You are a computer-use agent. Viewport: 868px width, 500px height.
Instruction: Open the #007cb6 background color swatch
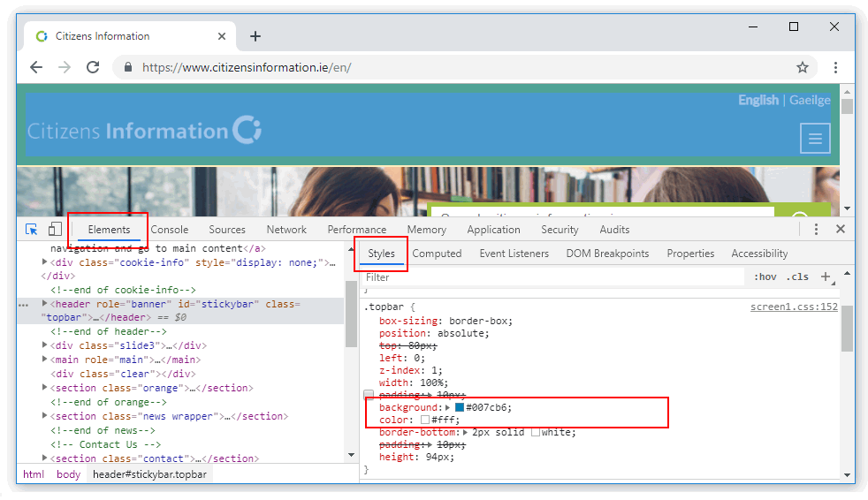460,407
